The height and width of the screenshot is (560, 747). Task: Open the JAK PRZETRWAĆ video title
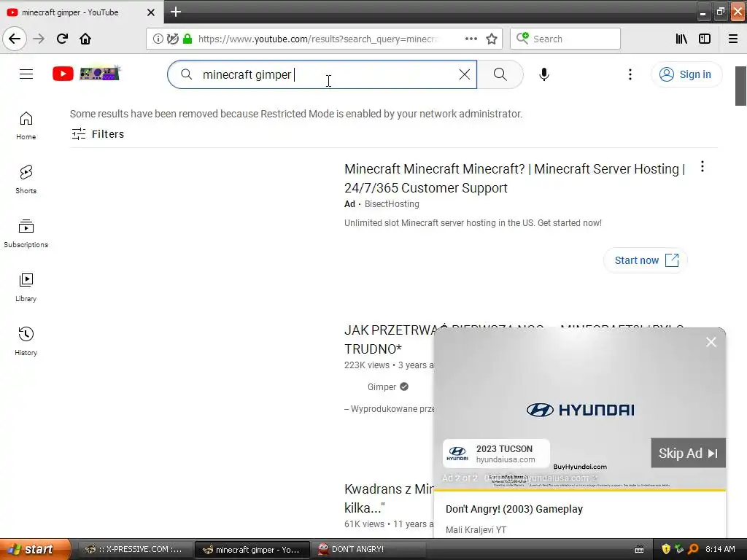coord(389,339)
